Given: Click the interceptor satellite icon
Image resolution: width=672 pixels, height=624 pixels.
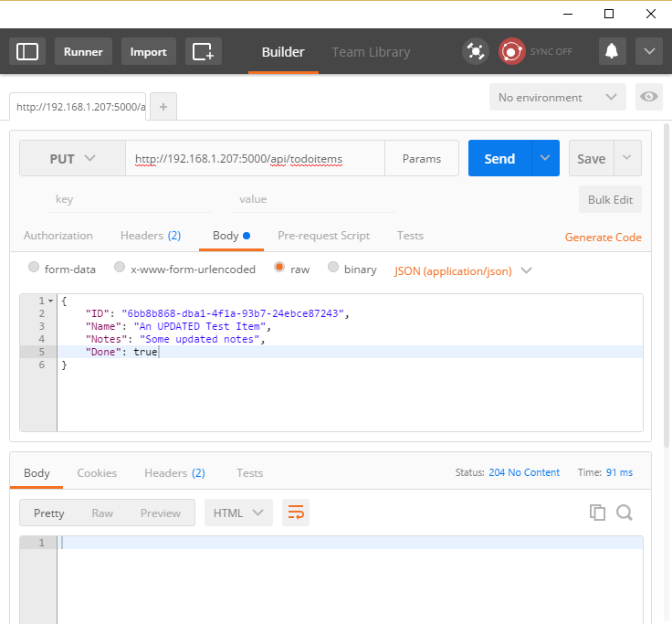Looking at the screenshot, I should [x=476, y=51].
